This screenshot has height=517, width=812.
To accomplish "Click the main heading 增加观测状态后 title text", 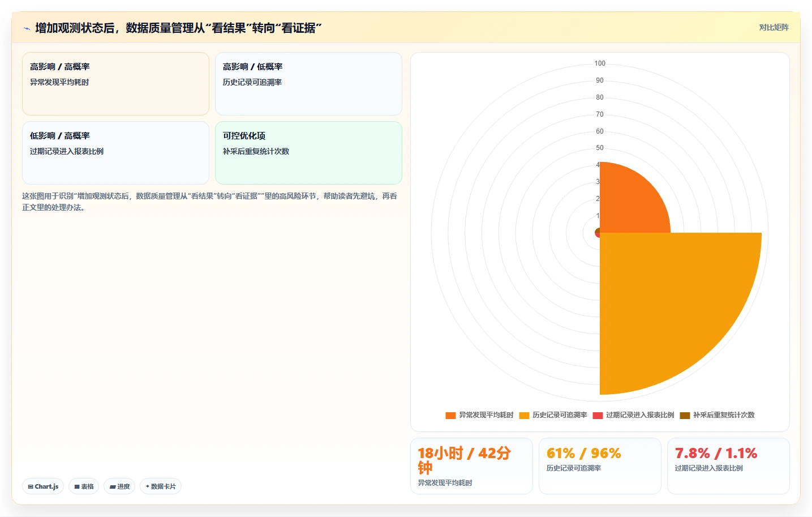I will tap(178, 28).
